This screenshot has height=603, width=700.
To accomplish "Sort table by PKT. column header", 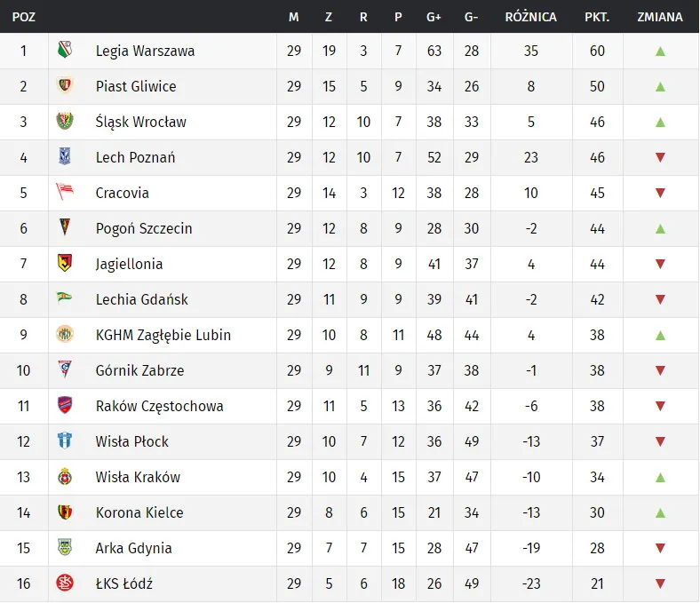I will (x=596, y=17).
